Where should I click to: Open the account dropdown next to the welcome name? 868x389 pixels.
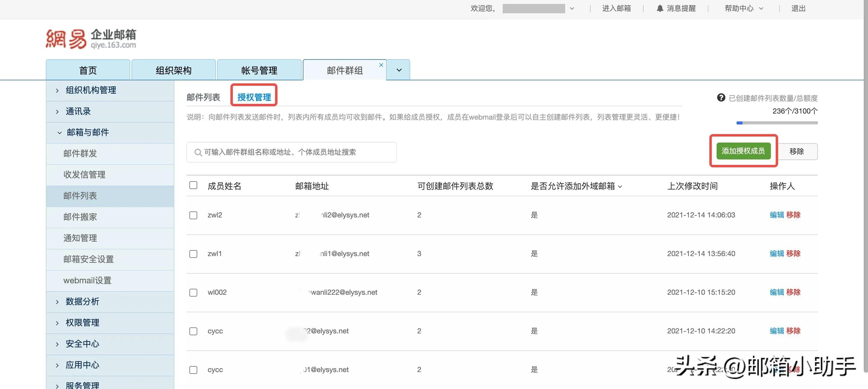572,8
